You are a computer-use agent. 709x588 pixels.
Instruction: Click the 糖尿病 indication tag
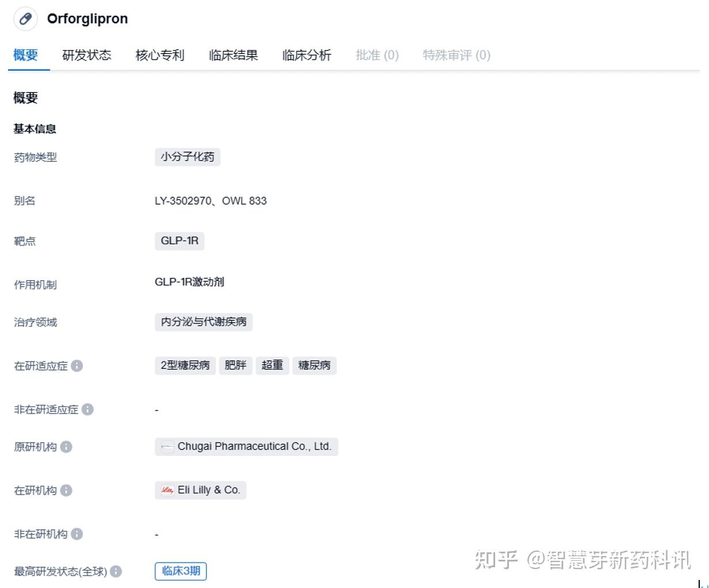[314, 365]
